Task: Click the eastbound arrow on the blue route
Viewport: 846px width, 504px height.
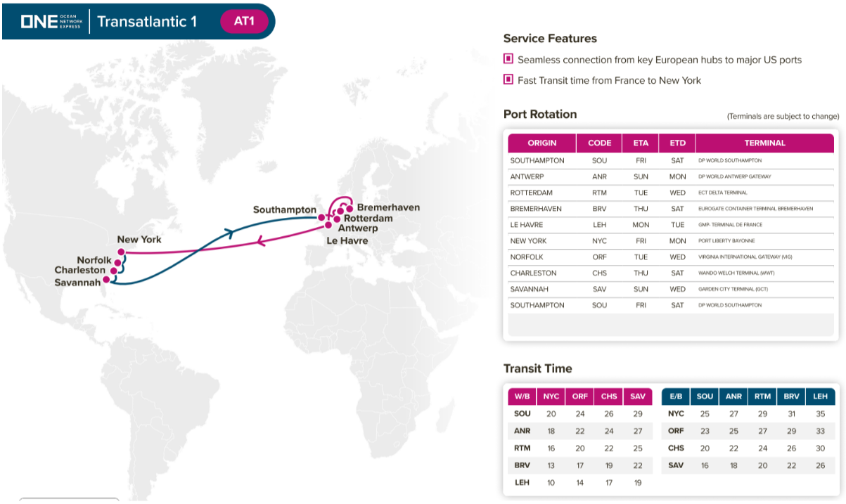Action: (229, 233)
